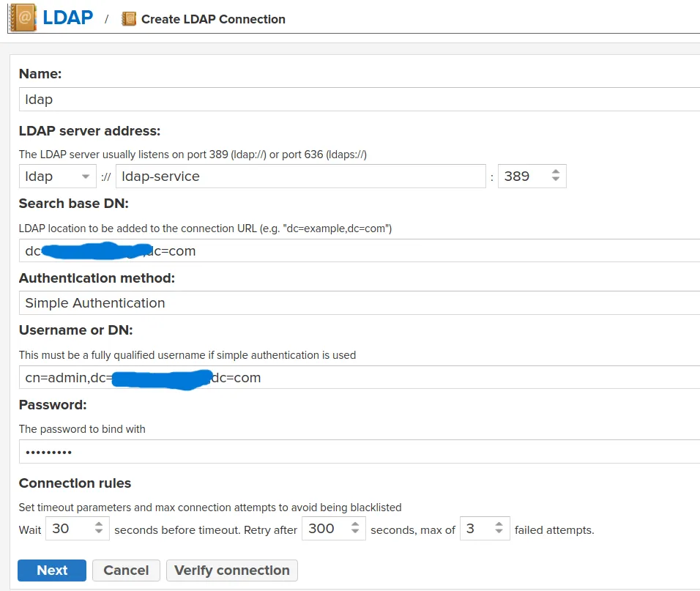Increase the 30 seconds timeout value

(x=100, y=524)
